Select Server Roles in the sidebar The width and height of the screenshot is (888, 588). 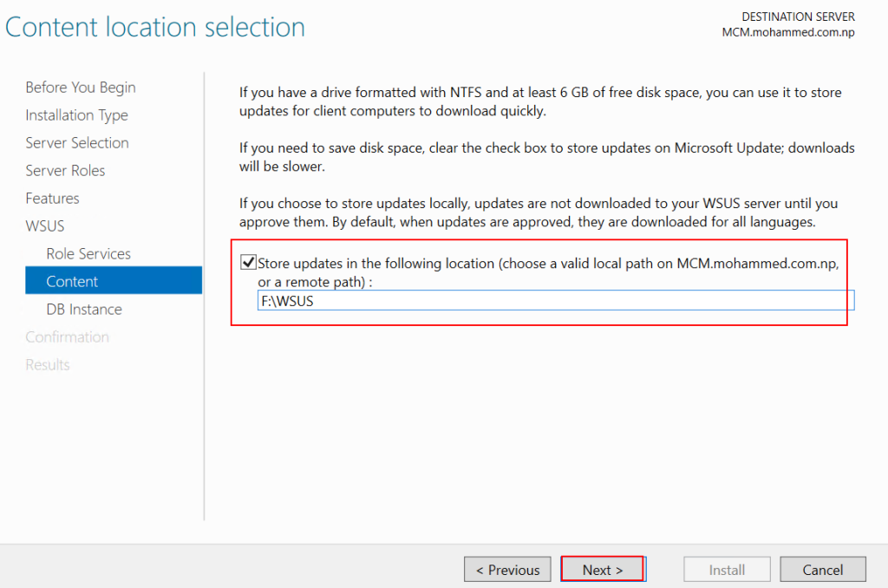[x=65, y=171]
